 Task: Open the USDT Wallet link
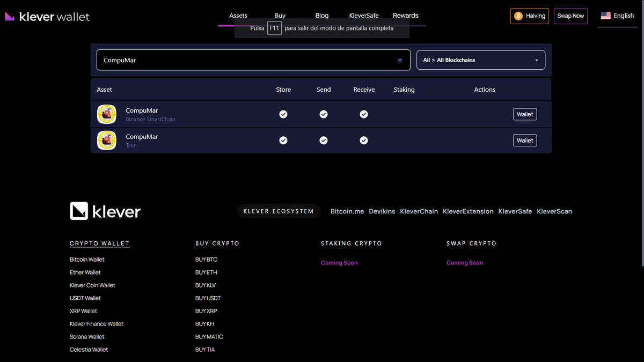tap(85, 298)
